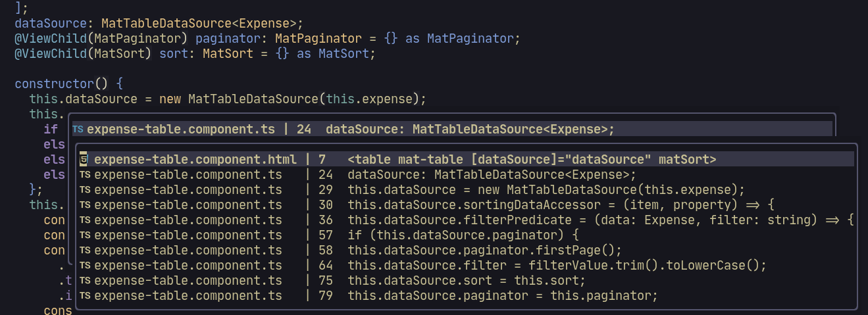Choose the paginator.firstPage() reference on line 58
The height and width of the screenshot is (315, 868).
pyautogui.click(x=467, y=251)
